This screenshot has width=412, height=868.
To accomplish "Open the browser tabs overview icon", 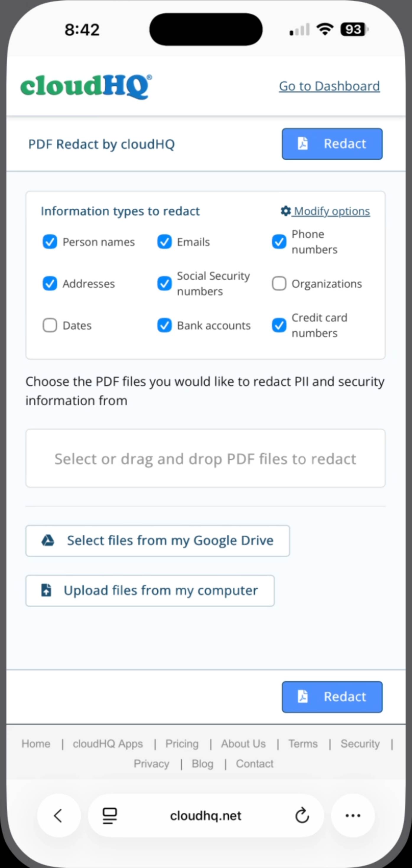I will tap(109, 815).
